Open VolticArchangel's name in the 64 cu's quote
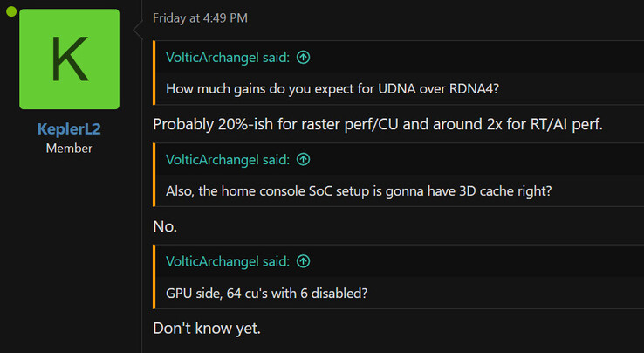Viewport: 644px width, 353px height. click(x=229, y=260)
